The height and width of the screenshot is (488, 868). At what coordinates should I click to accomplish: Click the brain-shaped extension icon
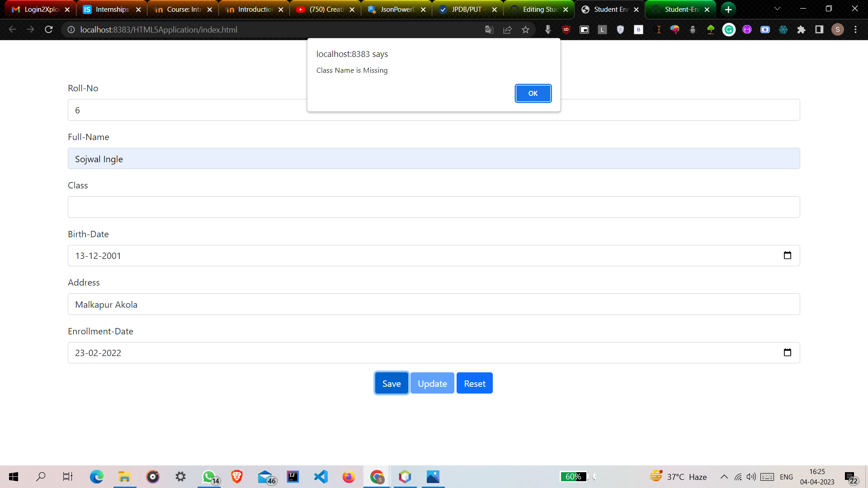[x=675, y=29]
